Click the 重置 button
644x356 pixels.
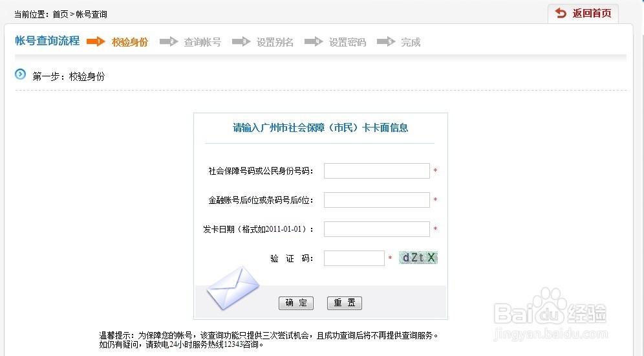[345, 303]
